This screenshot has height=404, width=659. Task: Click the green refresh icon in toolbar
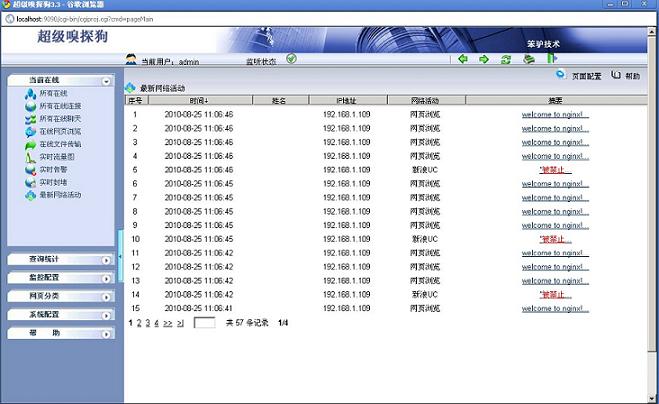point(506,59)
